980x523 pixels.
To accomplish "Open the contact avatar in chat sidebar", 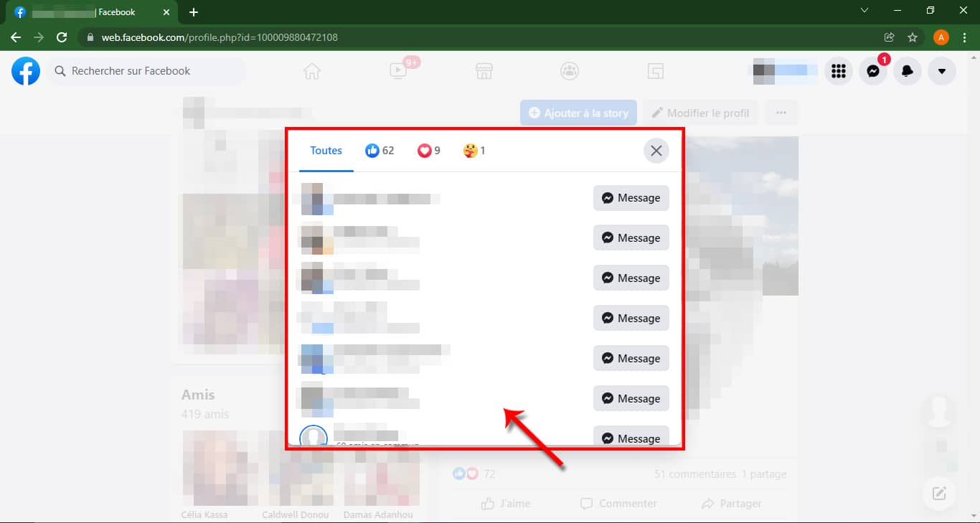I will click(x=939, y=411).
